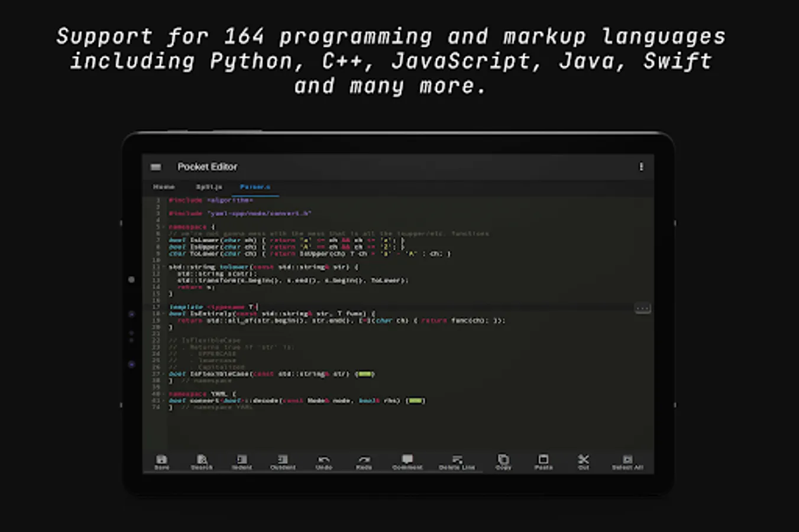Screen dimensions: 799x532
Task: Place cursor on the #include <algorithm> line
Action: click(211, 200)
